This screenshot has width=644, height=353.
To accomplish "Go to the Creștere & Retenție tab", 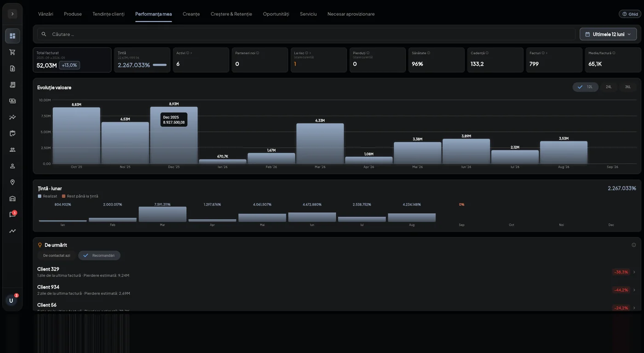I will [x=231, y=14].
